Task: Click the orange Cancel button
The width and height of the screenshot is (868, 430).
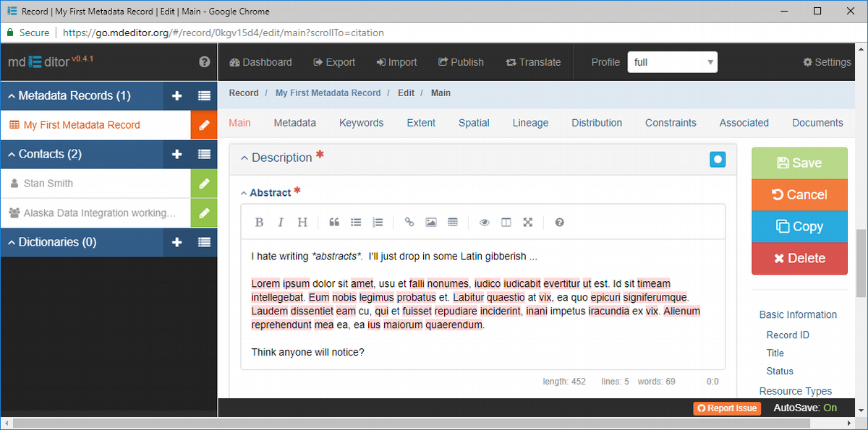Action: (799, 195)
